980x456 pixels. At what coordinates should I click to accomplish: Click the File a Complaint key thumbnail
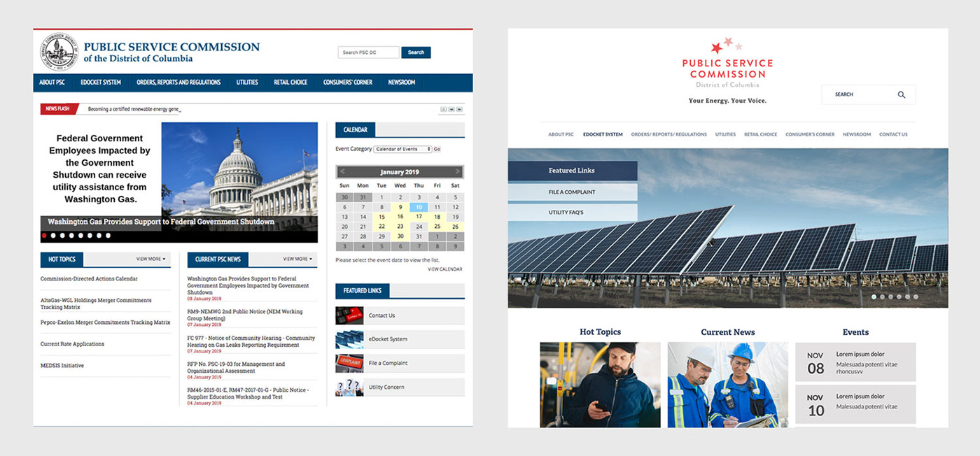tap(349, 363)
